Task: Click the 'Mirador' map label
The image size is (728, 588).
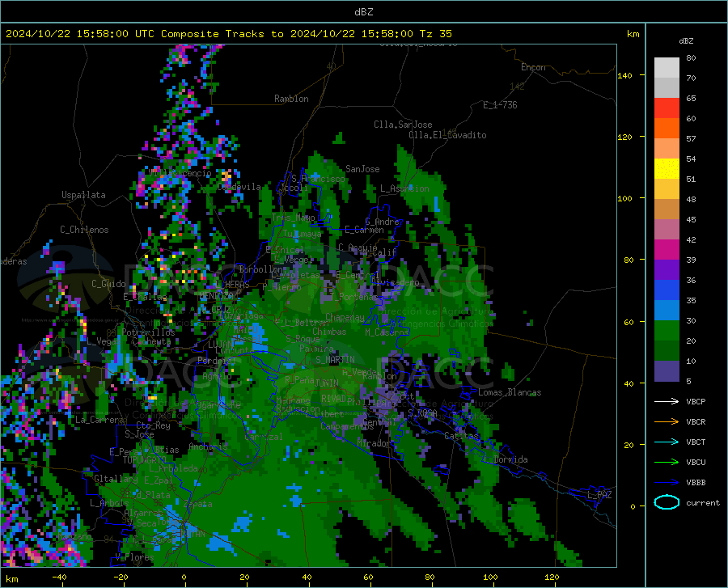Action: (x=374, y=443)
